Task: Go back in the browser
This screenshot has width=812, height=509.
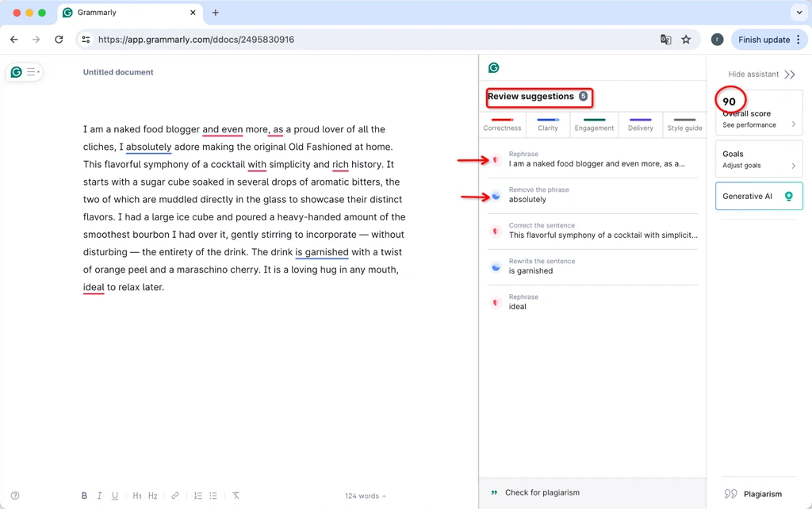Action: (14, 40)
